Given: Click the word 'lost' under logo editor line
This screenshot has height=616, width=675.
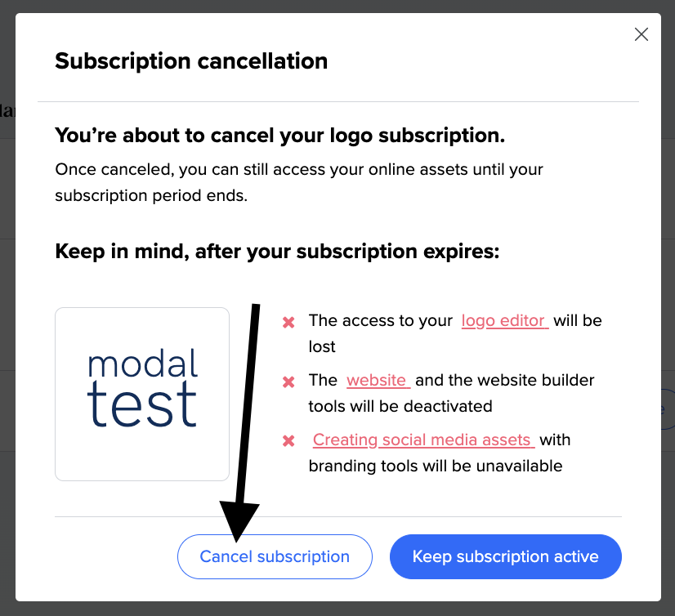Looking at the screenshot, I should [322, 346].
